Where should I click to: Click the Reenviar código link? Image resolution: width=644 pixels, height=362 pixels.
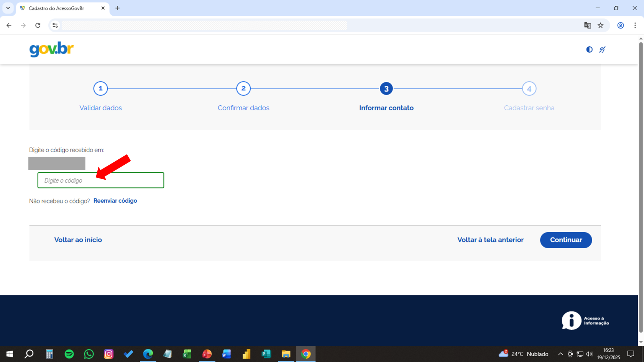pos(115,201)
